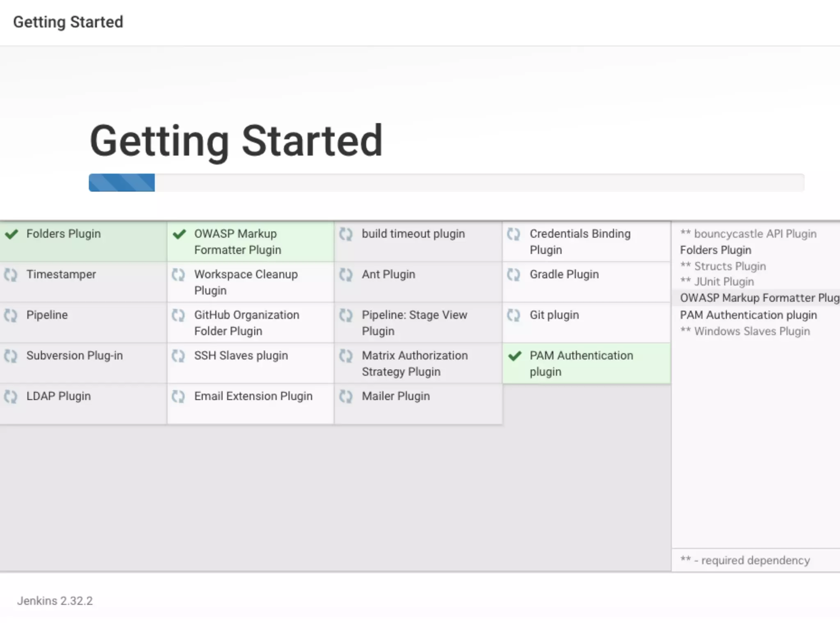Select the Subversion Plug-in cell

[83, 363]
